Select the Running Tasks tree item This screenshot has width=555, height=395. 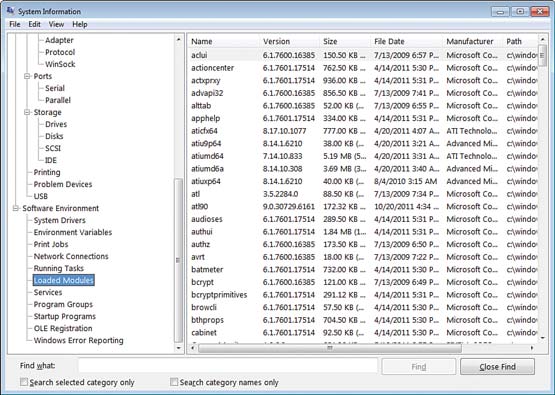coord(58,268)
